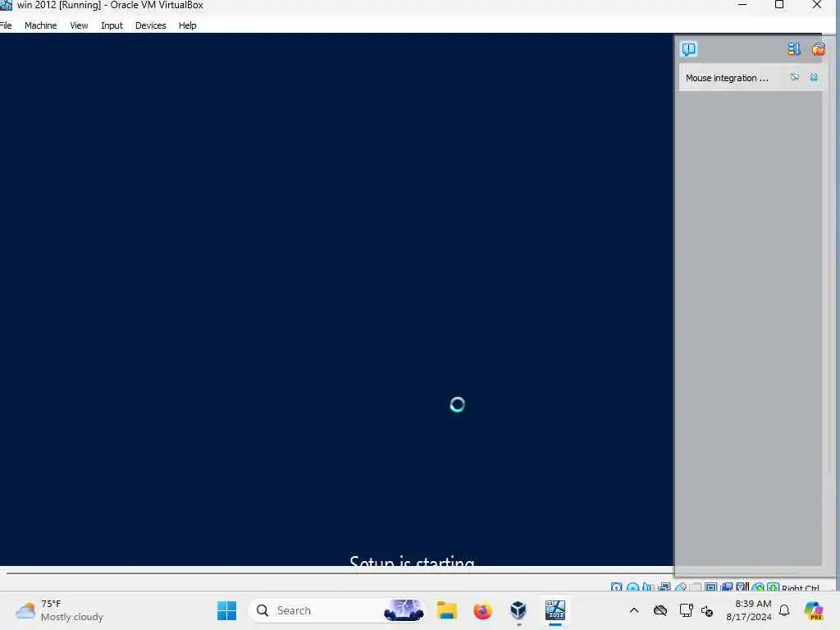Click the optical disc status icon

(x=632, y=587)
